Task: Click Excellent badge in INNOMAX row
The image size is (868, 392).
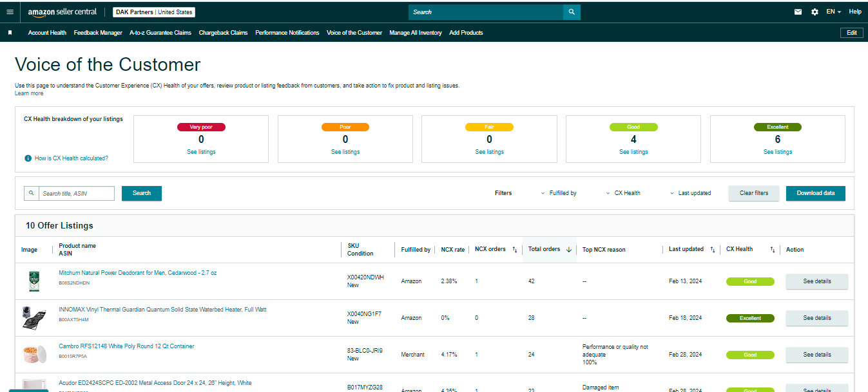Action: pyautogui.click(x=750, y=318)
